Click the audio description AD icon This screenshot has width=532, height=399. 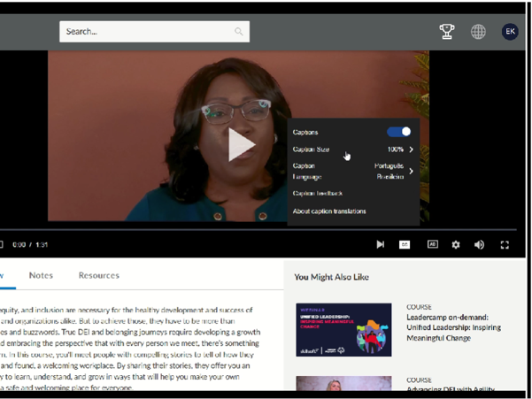point(433,244)
